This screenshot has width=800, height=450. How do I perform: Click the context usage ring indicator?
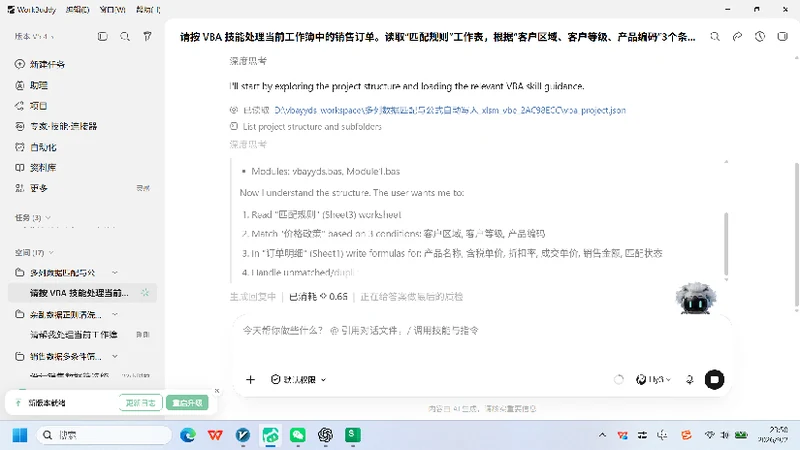(618, 380)
